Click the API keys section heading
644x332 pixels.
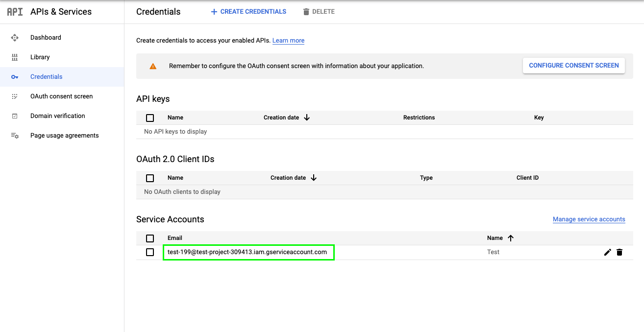[x=153, y=99]
